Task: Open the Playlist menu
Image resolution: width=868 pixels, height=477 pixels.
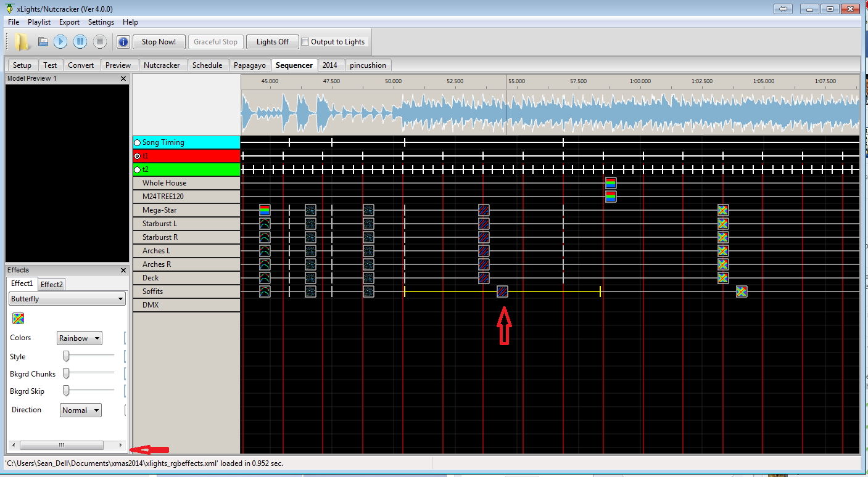Action: [39, 22]
